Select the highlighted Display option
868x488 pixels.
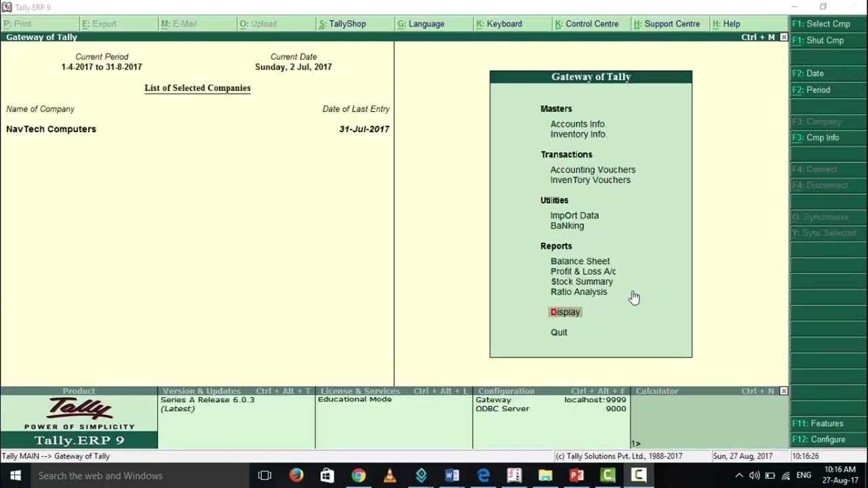click(565, 312)
